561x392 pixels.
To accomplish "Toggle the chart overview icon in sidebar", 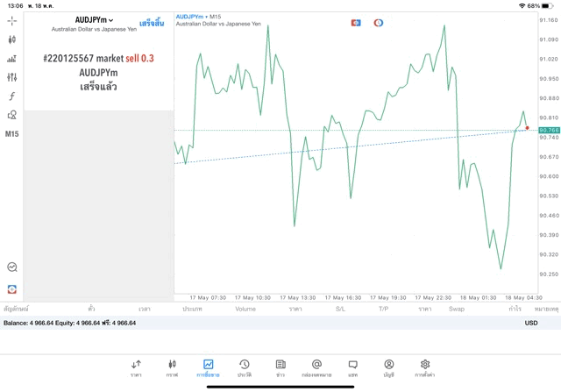I will point(11,267).
